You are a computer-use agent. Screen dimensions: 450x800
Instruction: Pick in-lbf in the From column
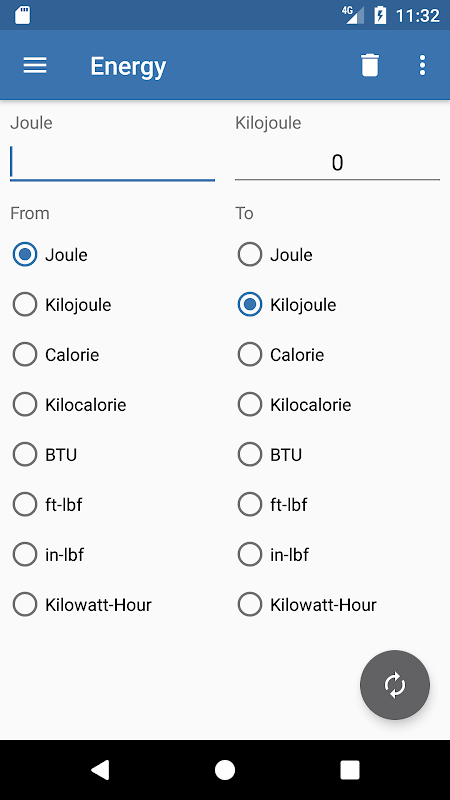pyautogui.click(x=48, y=555)
